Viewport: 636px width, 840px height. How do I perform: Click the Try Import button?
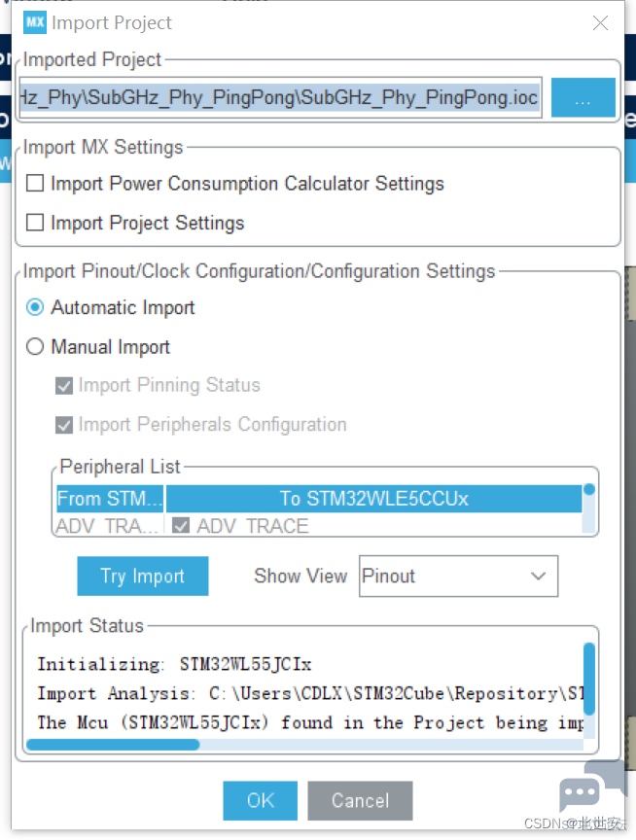click(x=143, y=576)
